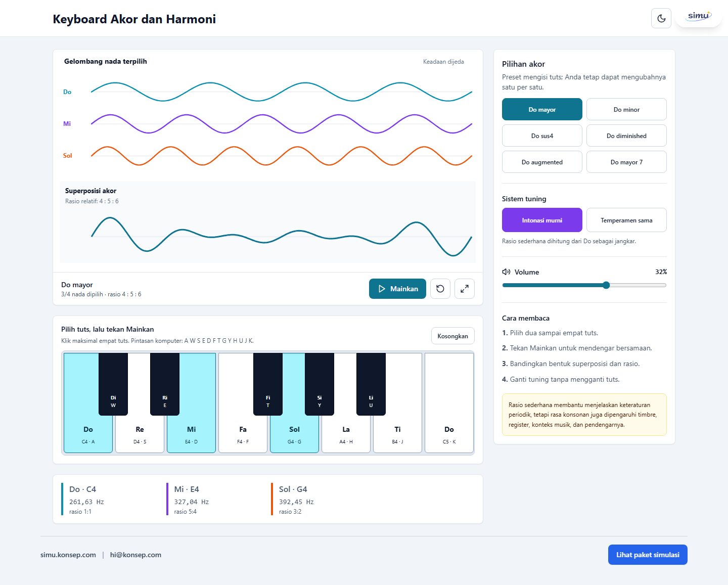The height and width of the screenshot is (585, 728).
Task: Click the Rasio relatif: 4 : 5 : 6 text
Action: pos(92,201)
